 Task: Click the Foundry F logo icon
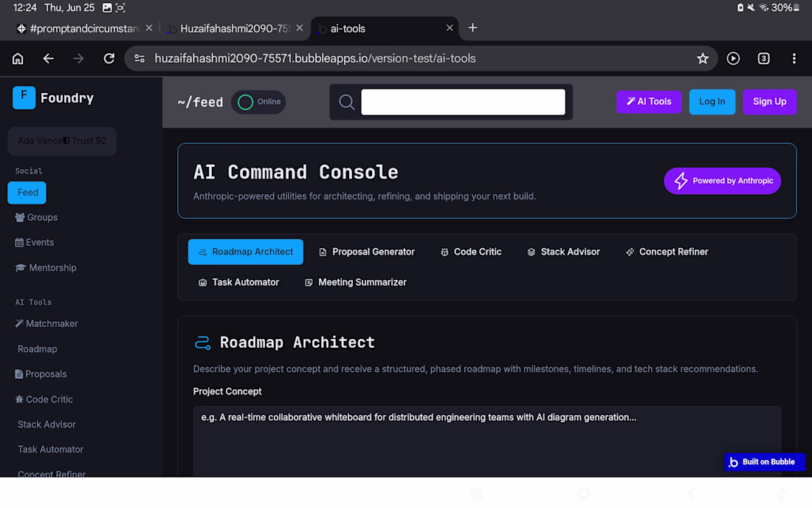pos(24,97)
